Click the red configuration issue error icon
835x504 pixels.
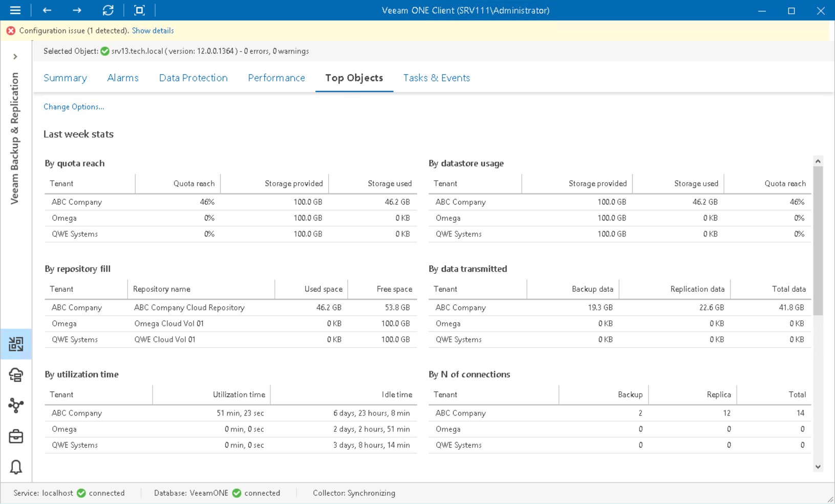[11, 31]
